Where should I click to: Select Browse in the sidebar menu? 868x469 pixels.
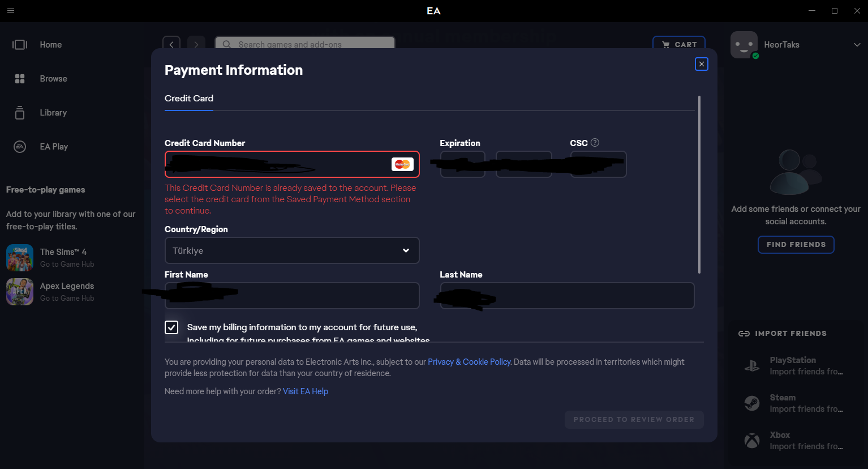[x=54, y=79]
